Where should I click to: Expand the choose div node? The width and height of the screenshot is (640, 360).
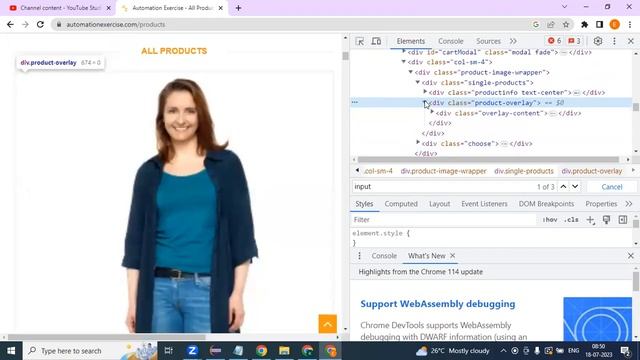pyautogui.click(x=418, y=143)
